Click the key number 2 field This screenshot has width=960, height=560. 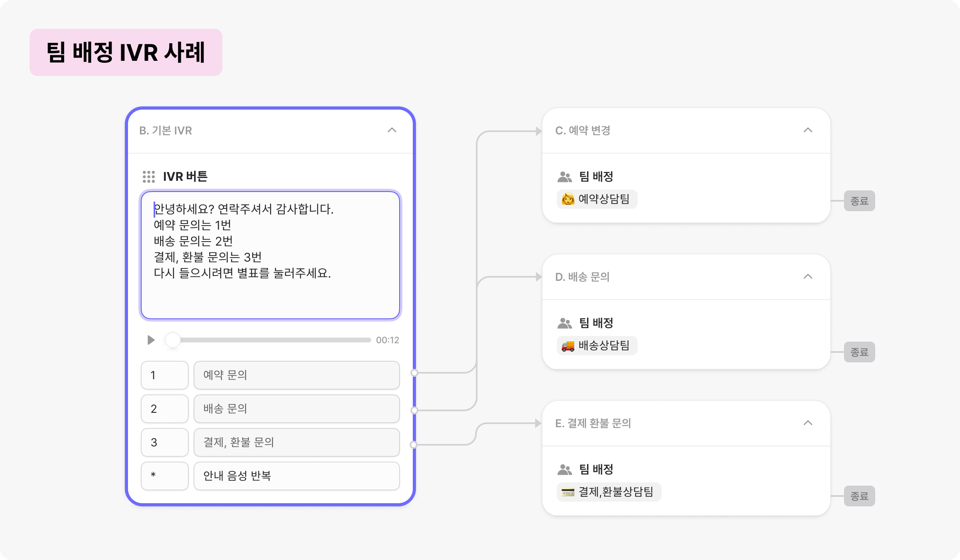tap(164, 409)
